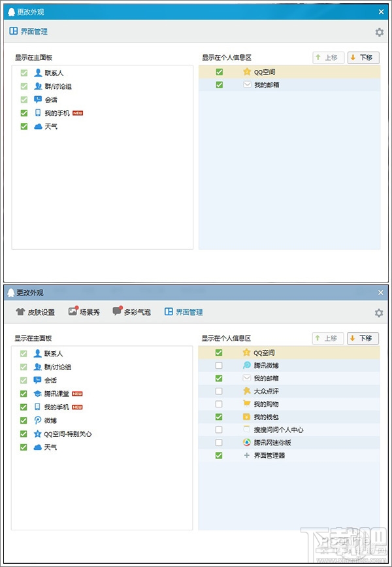The image size is (392, 567).
Task: Click 上移 button in the four-tab window
Action: point(328,338)
